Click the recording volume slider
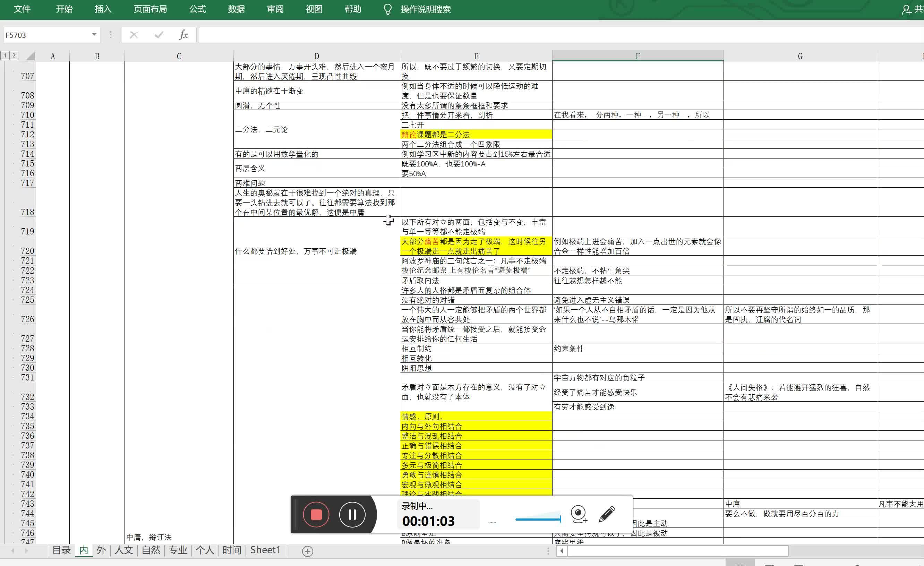The height and width of the screenshot is (566, 924). 538,520
